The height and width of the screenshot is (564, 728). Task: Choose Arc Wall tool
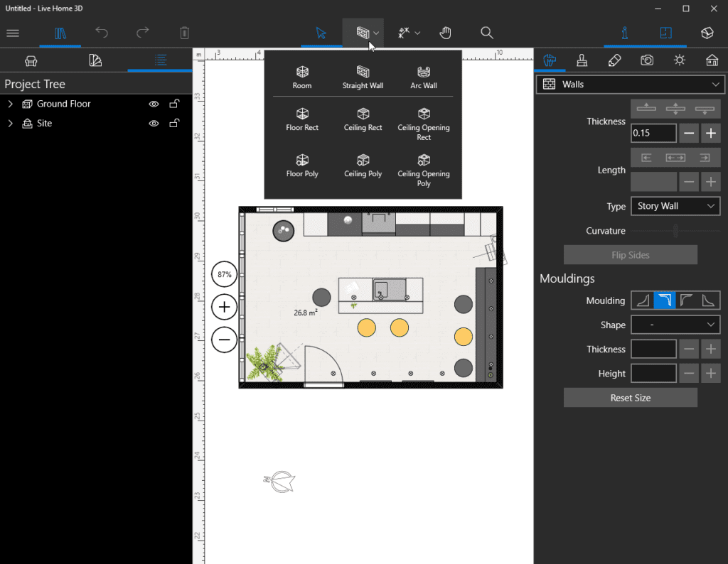424,77
